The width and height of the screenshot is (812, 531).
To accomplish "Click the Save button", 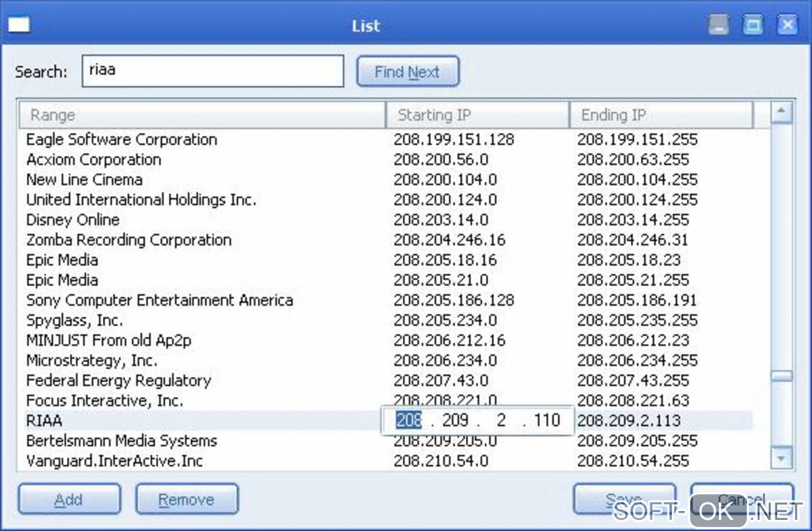I will (x=625, y=499).
